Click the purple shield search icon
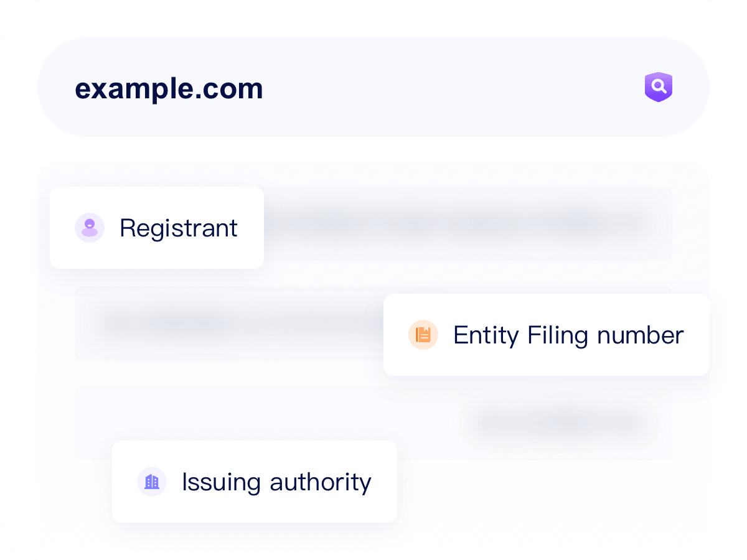The height and width of the screenshot is (560, 747). click(x=658, y=87)
